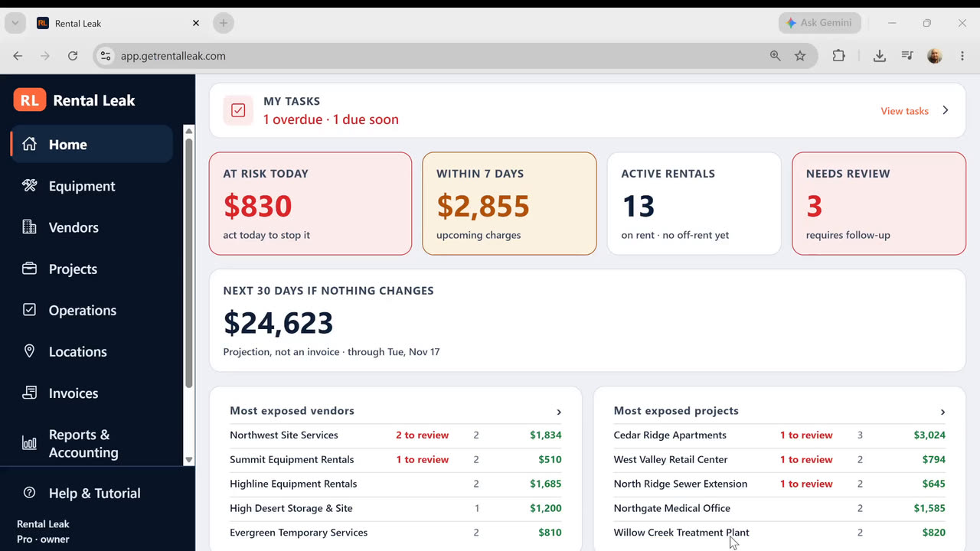Click the sidebar scroll-up arrow
Viewport: 980px width, 551px height.
tap(189, 131)
